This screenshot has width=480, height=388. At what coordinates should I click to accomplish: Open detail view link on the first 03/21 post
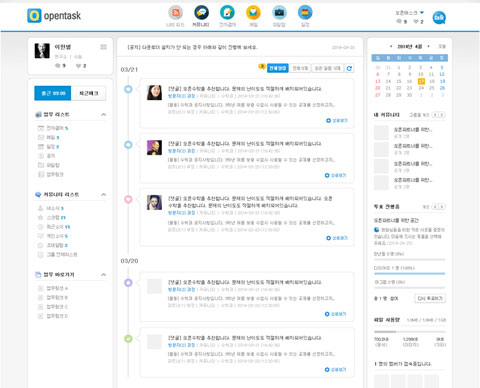point(337,120)
